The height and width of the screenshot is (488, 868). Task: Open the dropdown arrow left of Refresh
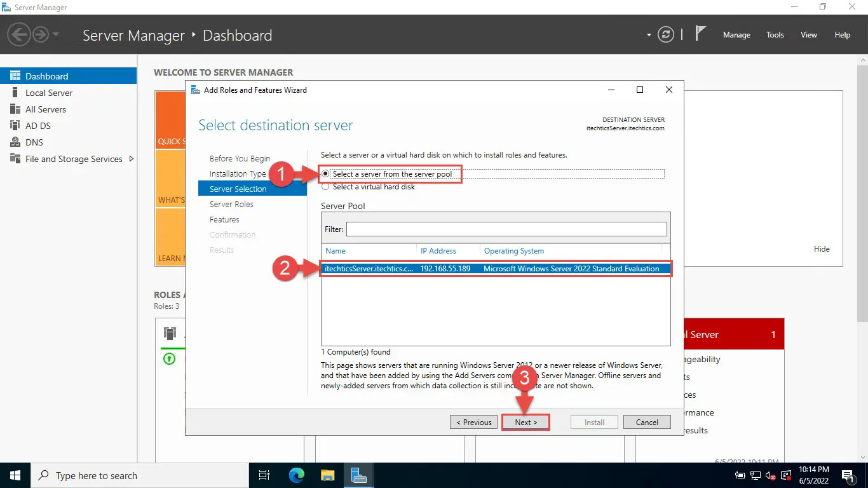(649, 35)
